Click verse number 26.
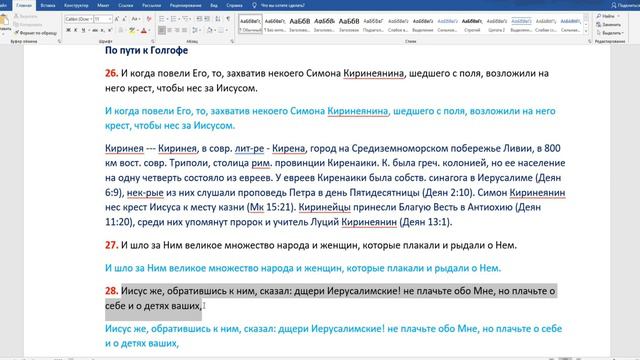The image size is (640, 360). (x=111, y=73)
